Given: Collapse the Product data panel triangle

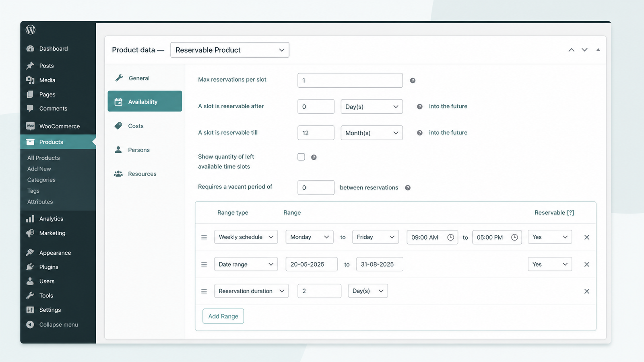Looking at the screenshot, I should [x=598, y=50].
